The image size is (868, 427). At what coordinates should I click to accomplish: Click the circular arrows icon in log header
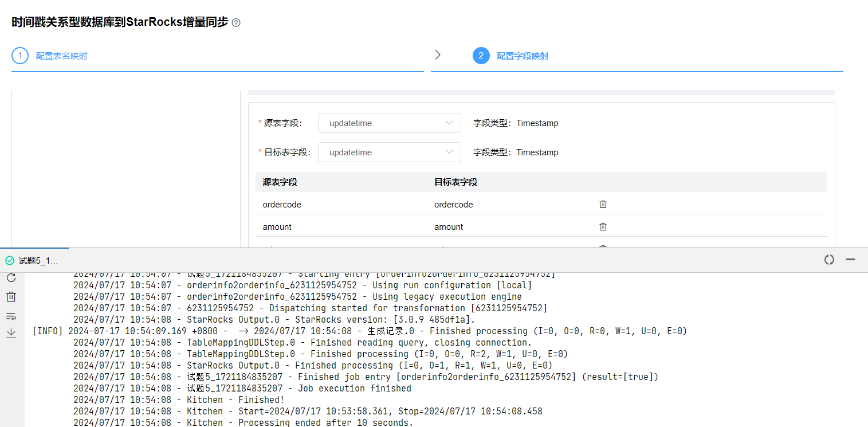coord(829,260)
